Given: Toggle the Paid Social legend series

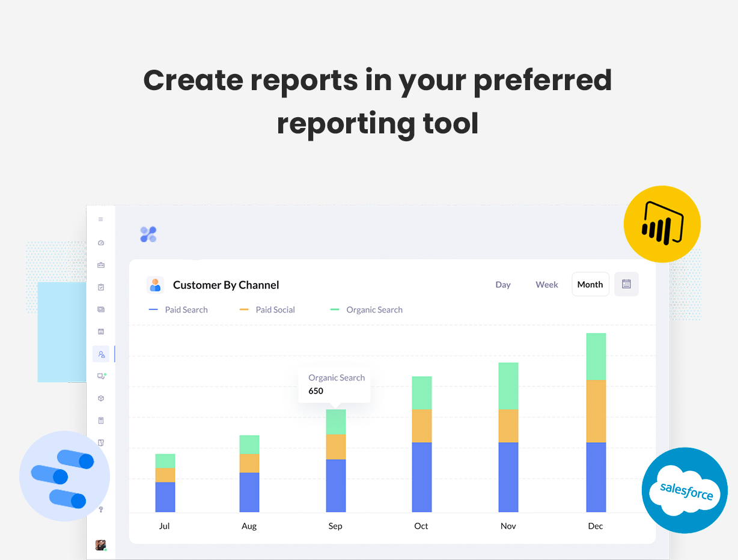Looking at the screenshot, I should point(267,310).
